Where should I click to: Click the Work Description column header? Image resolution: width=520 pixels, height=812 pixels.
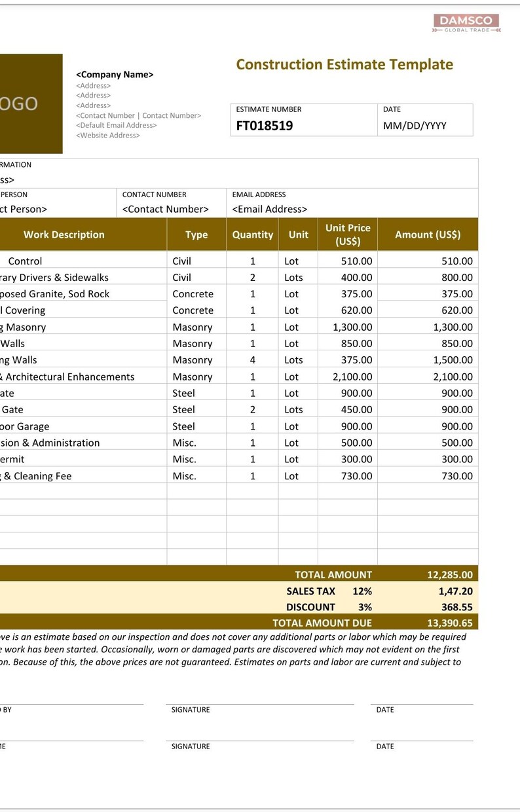tap(64, 234)
